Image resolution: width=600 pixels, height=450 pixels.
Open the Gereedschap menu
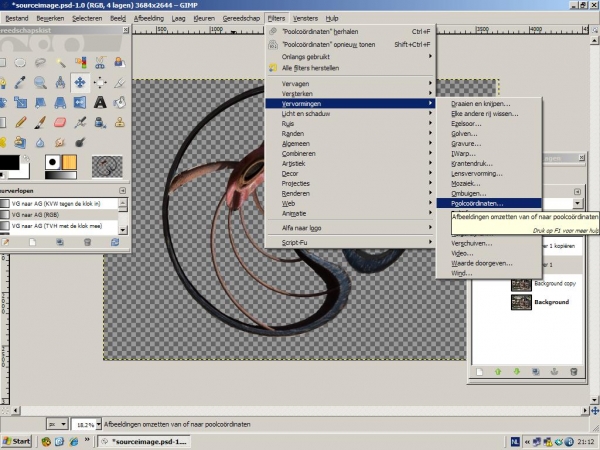[241, 18]
